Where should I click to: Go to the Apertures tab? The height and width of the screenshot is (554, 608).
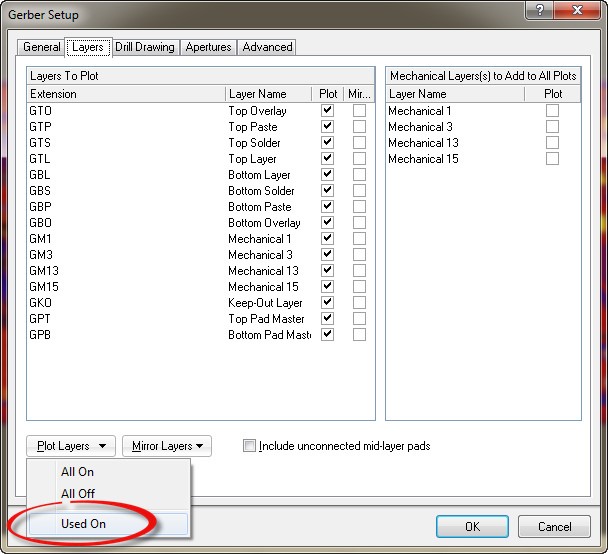209,47
